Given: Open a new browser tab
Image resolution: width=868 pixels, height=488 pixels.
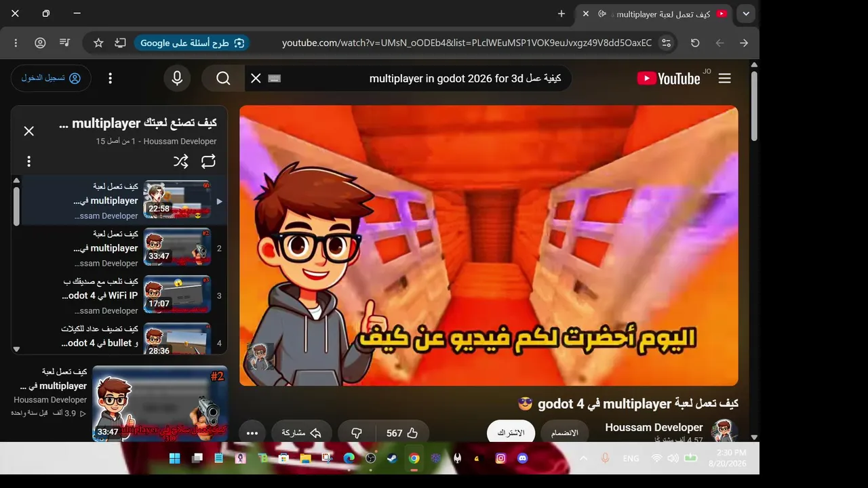Looking at the screenshot, I should click(x=561, y=14).
